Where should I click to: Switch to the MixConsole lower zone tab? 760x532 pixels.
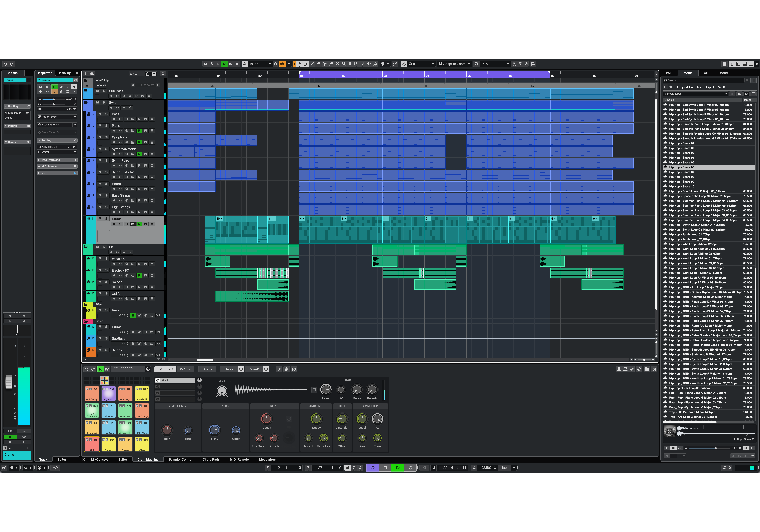coord(100,460)
